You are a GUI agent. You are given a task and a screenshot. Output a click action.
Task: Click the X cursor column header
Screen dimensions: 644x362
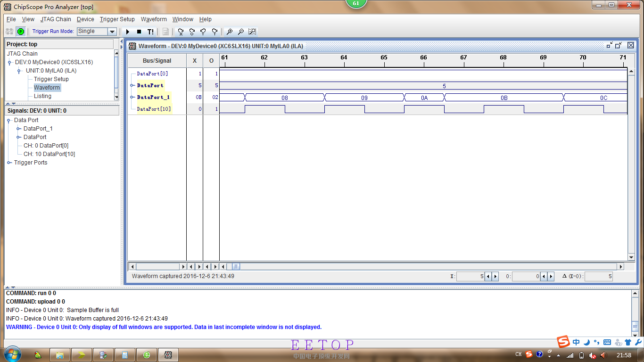pyautogui.click(x=195, y=61)
